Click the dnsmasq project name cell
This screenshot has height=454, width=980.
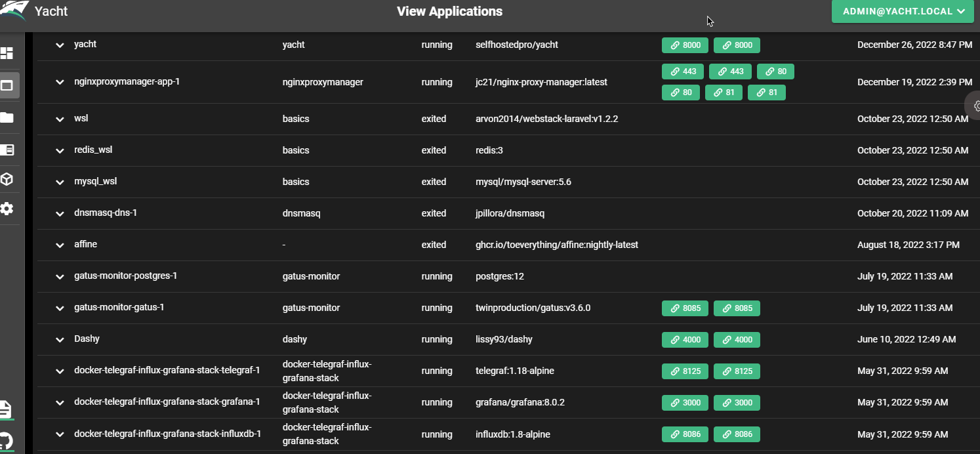pos(301,213)
